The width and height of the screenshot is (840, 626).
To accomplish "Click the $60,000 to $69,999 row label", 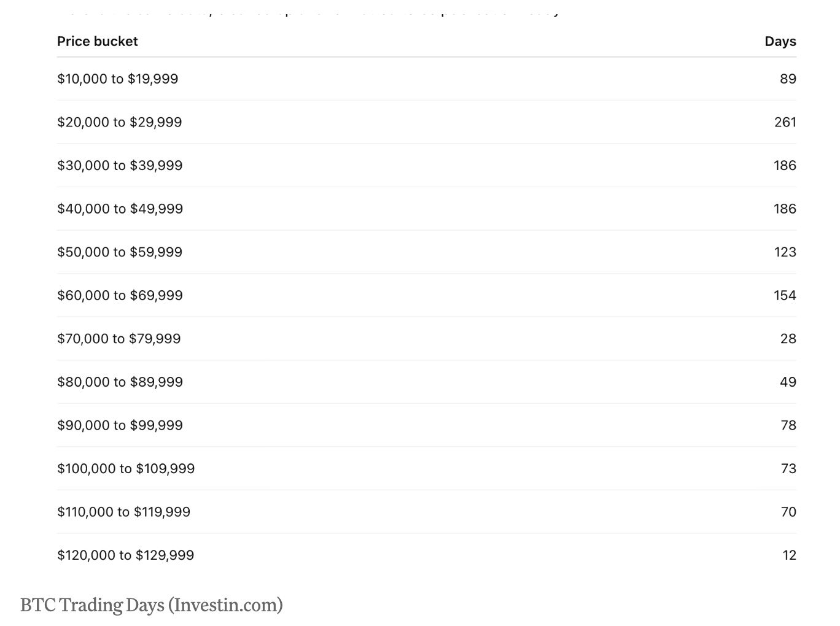I will pyautogui.click(x=120, y=295).
